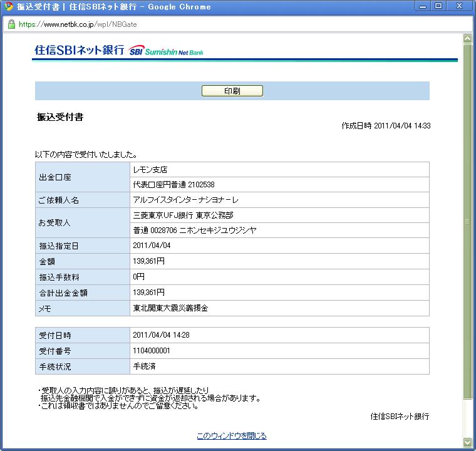Select the 振込受付書 heading
476x451 pixels.
pos(60,117)
